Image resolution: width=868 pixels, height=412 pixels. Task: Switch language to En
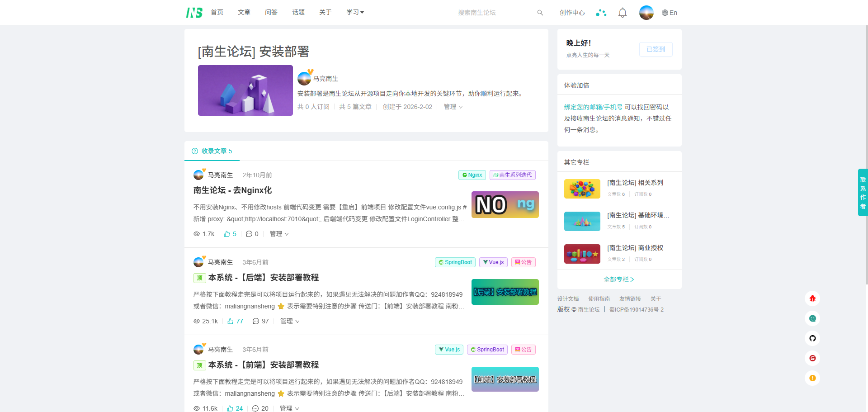670,13
